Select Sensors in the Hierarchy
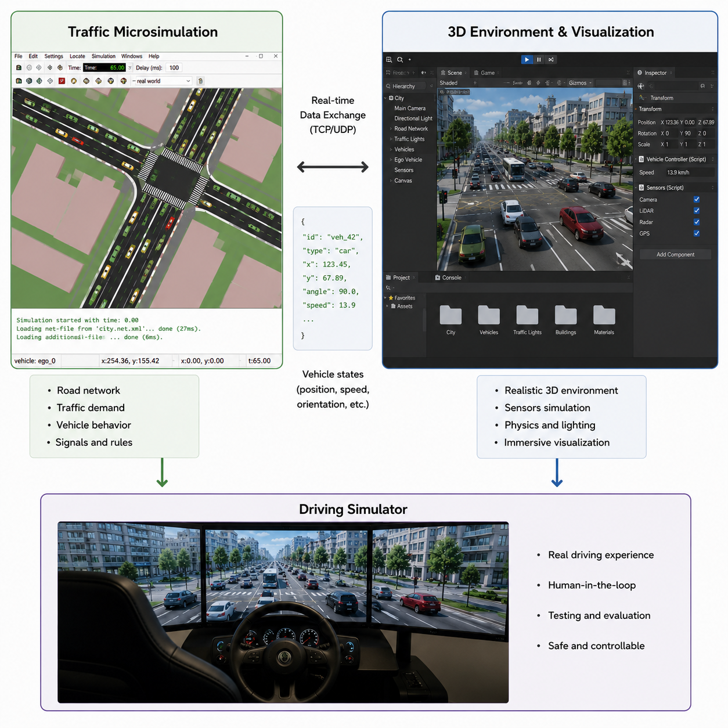 pos(404,170)
